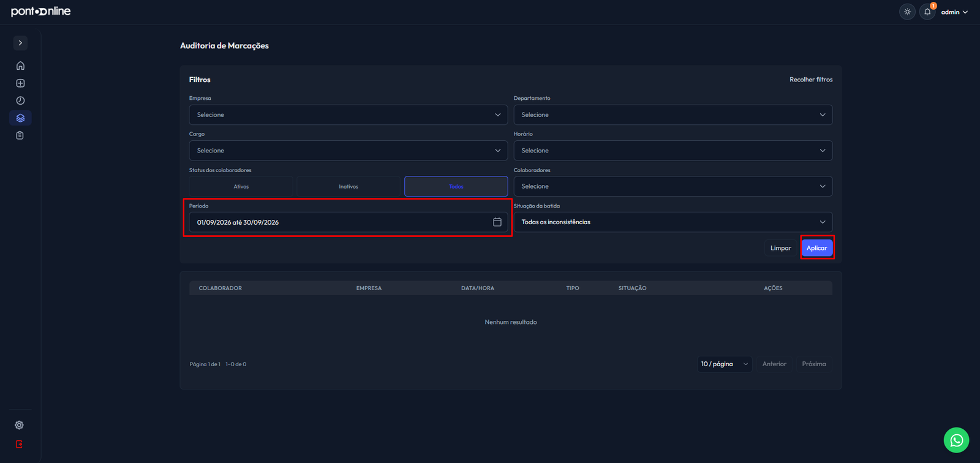Click the SITUAÇÃO column header
This screenshot has height=463, width=980.
pyautogui.click(x=633, y=288)
